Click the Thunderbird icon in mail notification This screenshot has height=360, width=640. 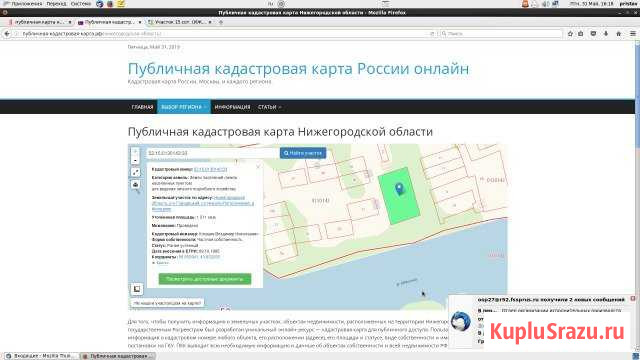461,321
